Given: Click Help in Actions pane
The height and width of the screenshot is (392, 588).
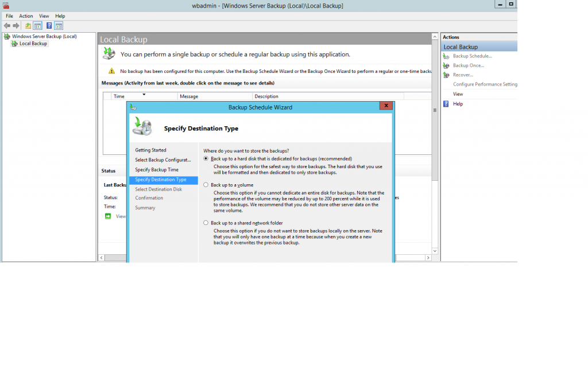Looking at the screenshot, I should [458, 104].
